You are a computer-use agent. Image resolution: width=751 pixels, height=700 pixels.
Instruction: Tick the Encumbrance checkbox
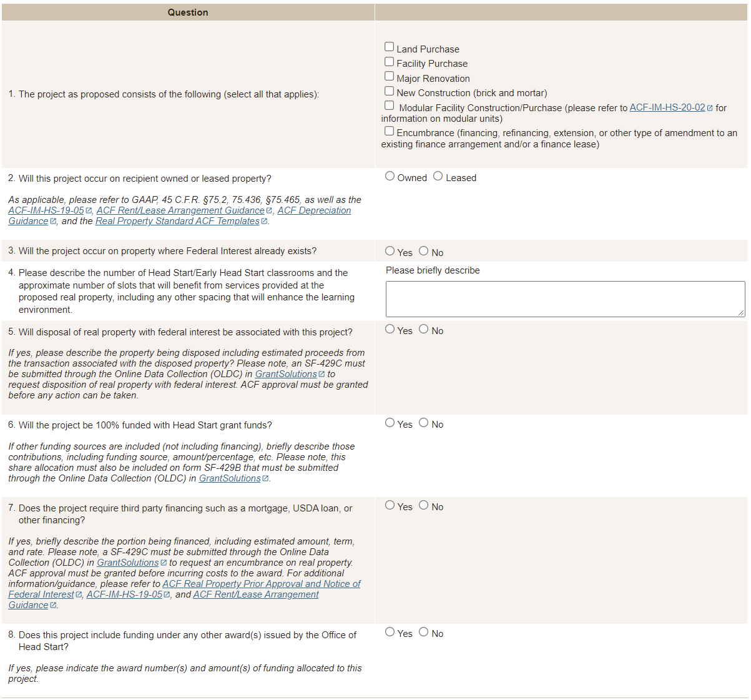[389, 131]
